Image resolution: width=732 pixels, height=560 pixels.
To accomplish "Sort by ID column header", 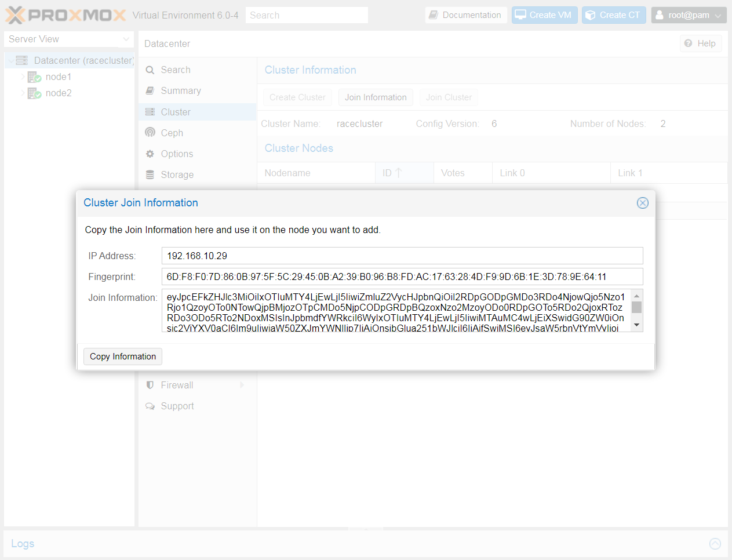I will click(x=405, y=173).
